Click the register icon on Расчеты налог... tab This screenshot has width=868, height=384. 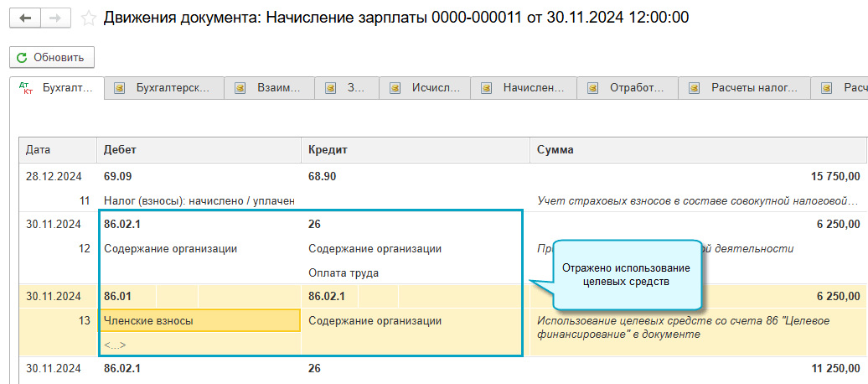pyautogui.click(x=694, y=87)
